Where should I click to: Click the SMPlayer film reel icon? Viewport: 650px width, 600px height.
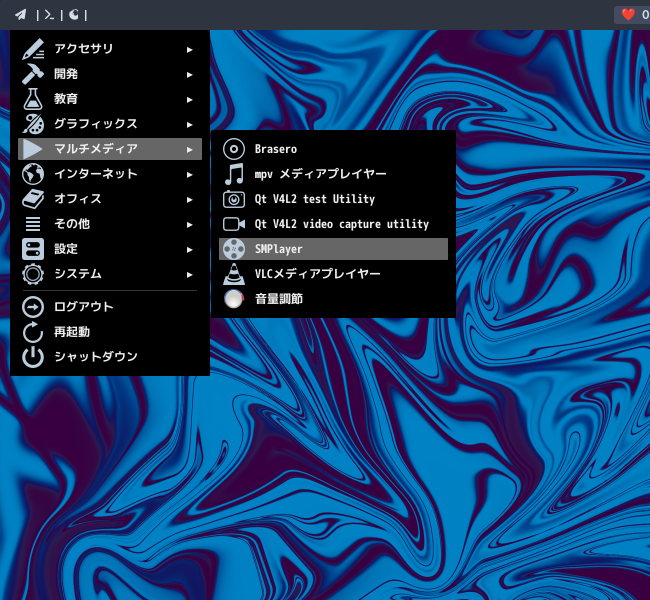click(x=234, y=249)
